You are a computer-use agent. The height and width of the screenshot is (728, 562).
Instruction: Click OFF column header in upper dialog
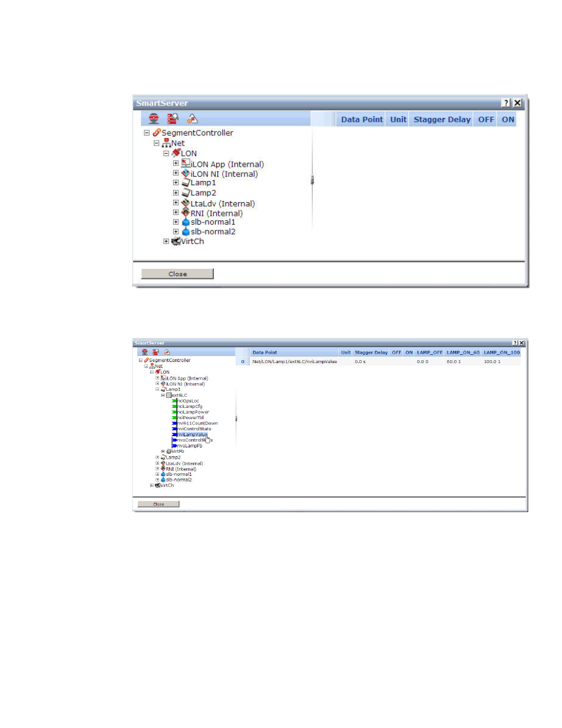tap(486, 119)
